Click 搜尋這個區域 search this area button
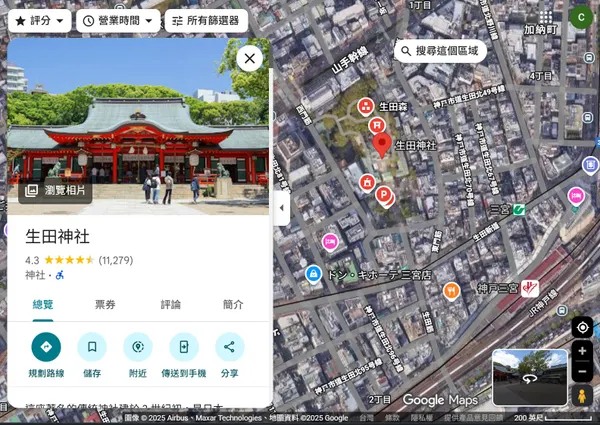 pos(440,51)
